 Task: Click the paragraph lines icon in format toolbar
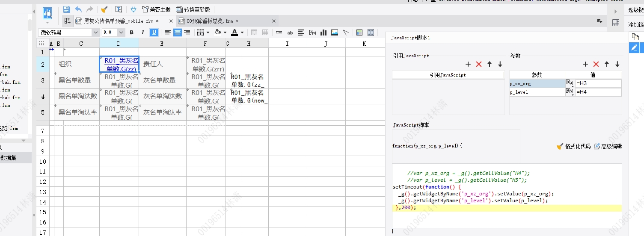point(301,32)
